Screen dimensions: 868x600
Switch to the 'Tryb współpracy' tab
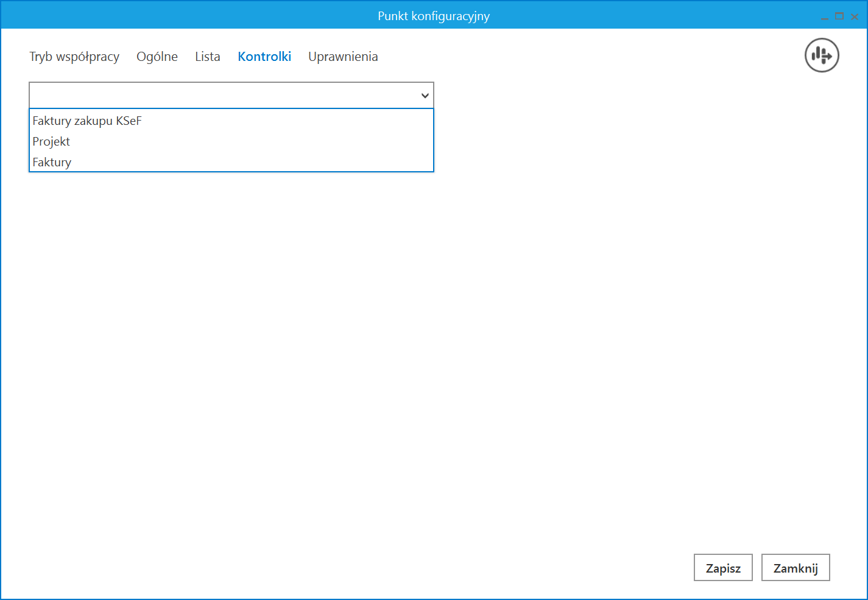74,57
